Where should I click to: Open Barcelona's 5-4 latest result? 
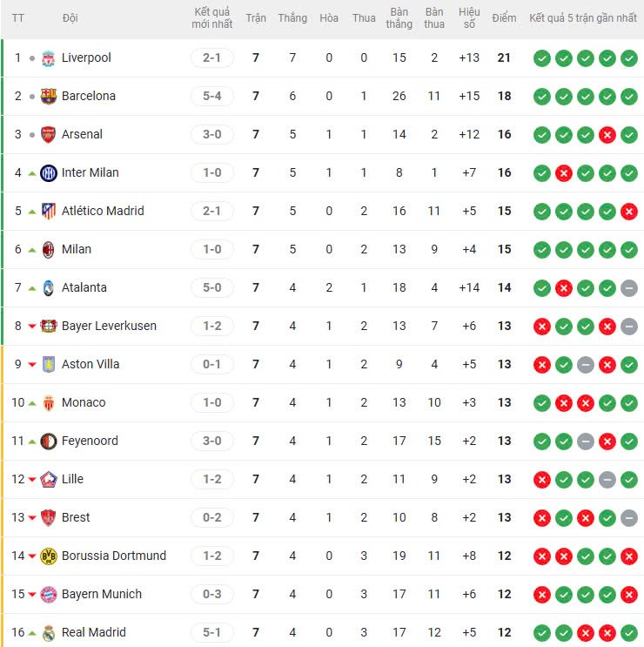pos(212,97)
